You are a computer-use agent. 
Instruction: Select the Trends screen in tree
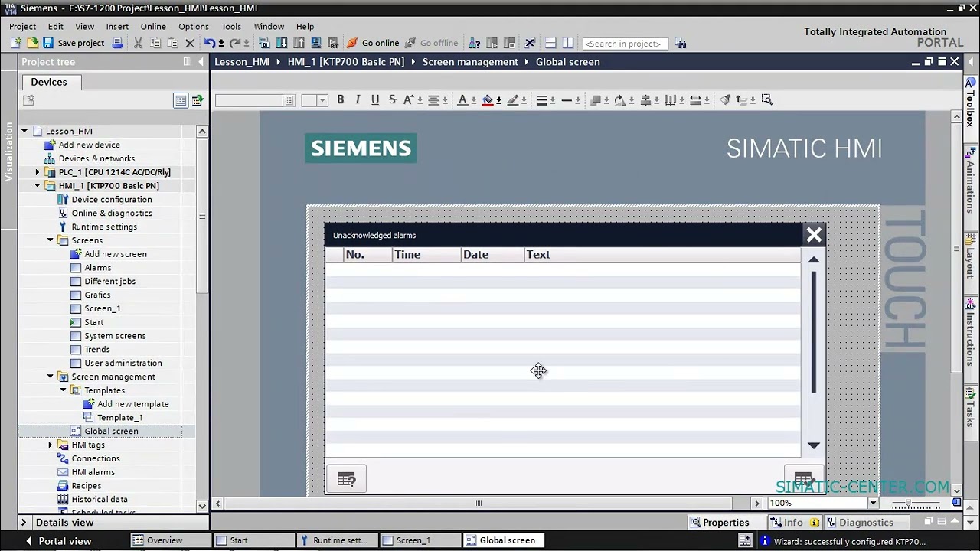point(96,350)
